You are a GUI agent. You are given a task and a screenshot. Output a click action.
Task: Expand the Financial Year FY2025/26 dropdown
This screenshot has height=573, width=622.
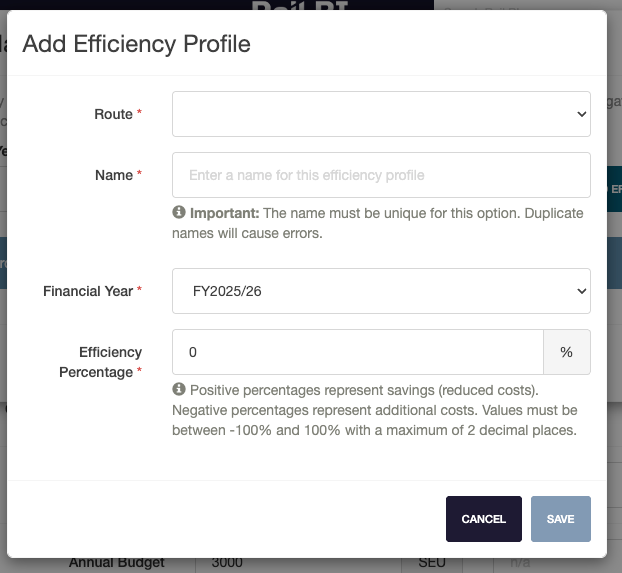click(381, 291)
